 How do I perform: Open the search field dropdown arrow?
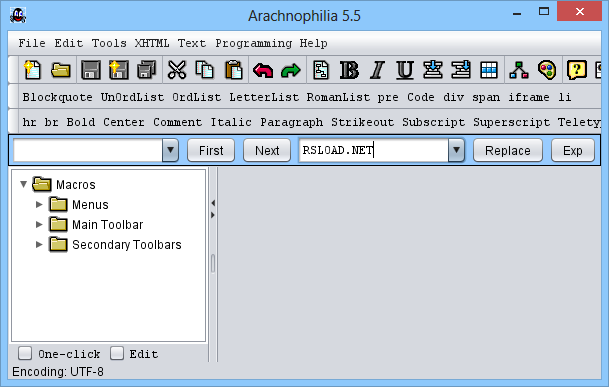[171, 150]
